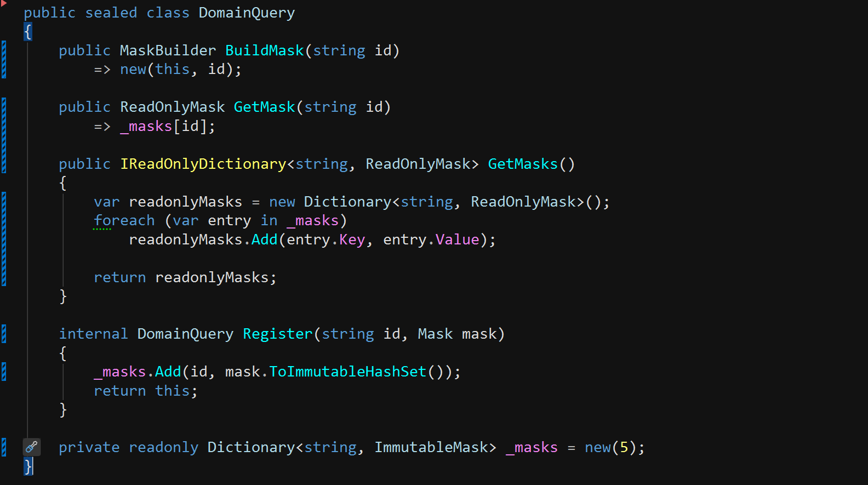Click the highlighted opening brace of the class
This screenshot has height=485, width=868.
click(x=28, y=31)
